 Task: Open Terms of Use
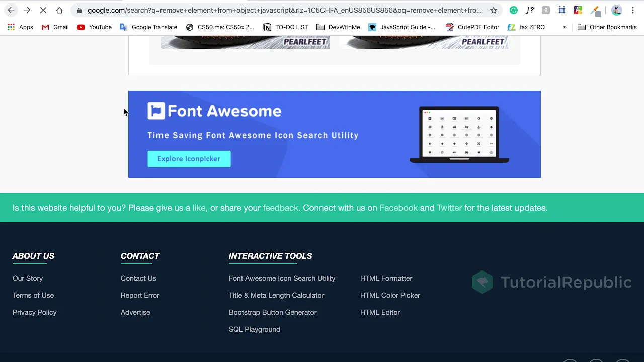(x=33, y=295)
